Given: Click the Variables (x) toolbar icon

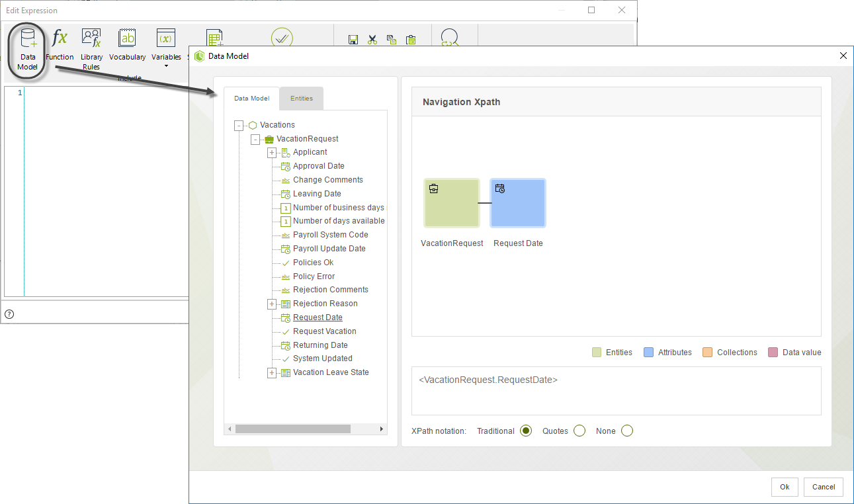Looking at the screenshot, I should pyautogui.click(x=166, y=38).
